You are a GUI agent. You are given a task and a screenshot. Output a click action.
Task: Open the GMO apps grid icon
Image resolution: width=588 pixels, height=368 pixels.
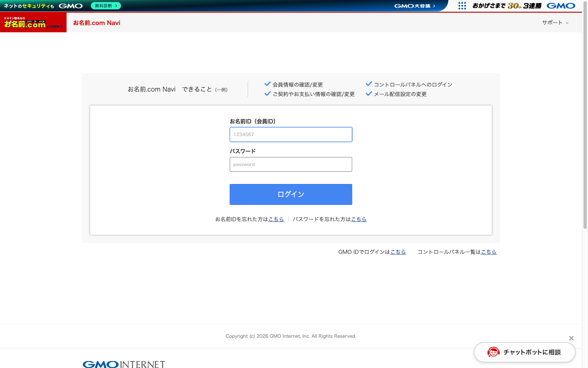pyautogui.click(x=462, y=6)
